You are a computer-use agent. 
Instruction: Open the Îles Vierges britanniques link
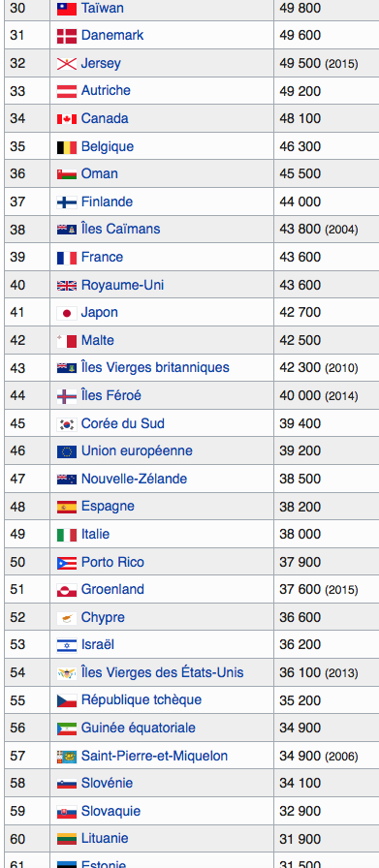pos(155,367)
